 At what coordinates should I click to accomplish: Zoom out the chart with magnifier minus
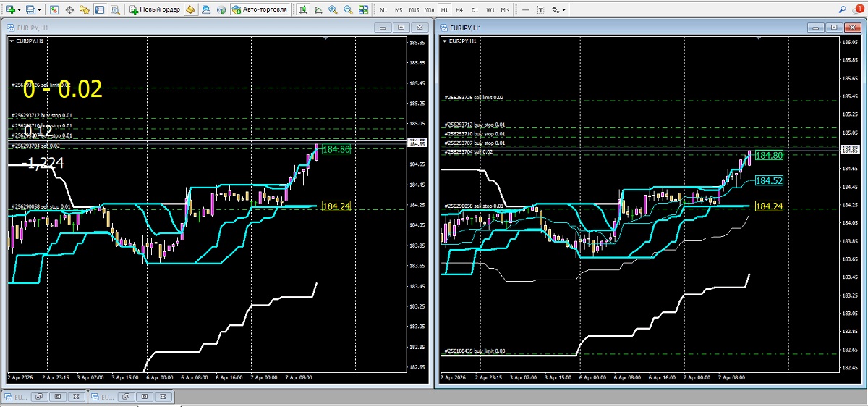348,10
